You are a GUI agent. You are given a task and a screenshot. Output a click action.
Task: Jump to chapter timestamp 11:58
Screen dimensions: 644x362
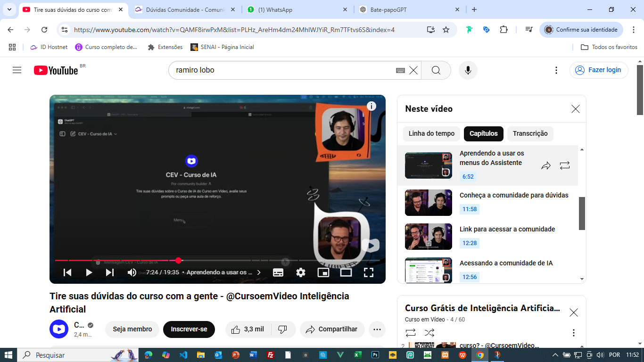470,209
